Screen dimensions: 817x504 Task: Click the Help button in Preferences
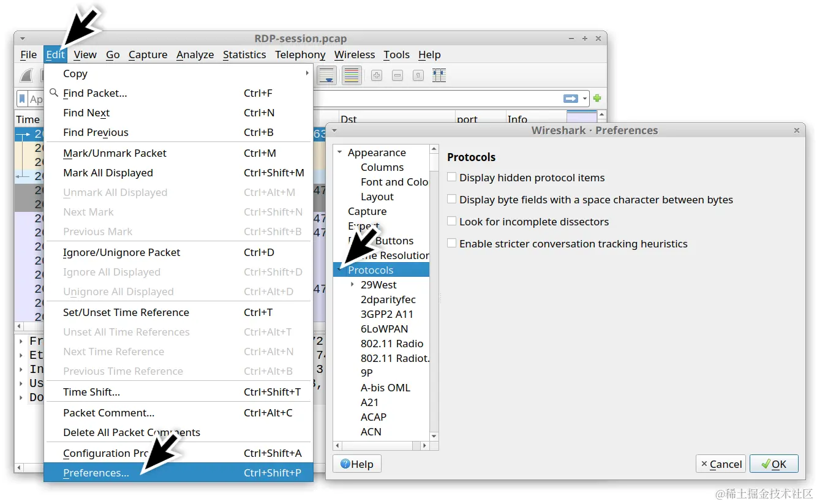pyautogui.click(x=357, y=464)
